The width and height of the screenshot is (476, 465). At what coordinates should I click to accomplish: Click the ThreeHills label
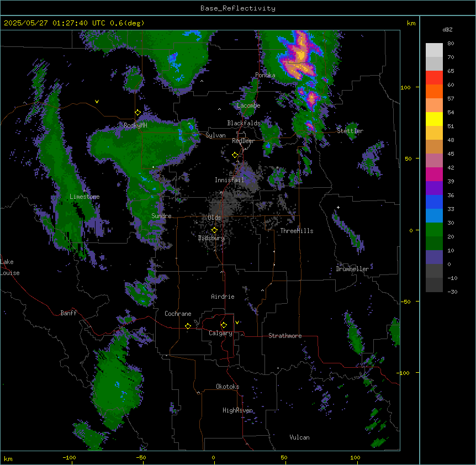pyautogui.click(x=297, y=231)
